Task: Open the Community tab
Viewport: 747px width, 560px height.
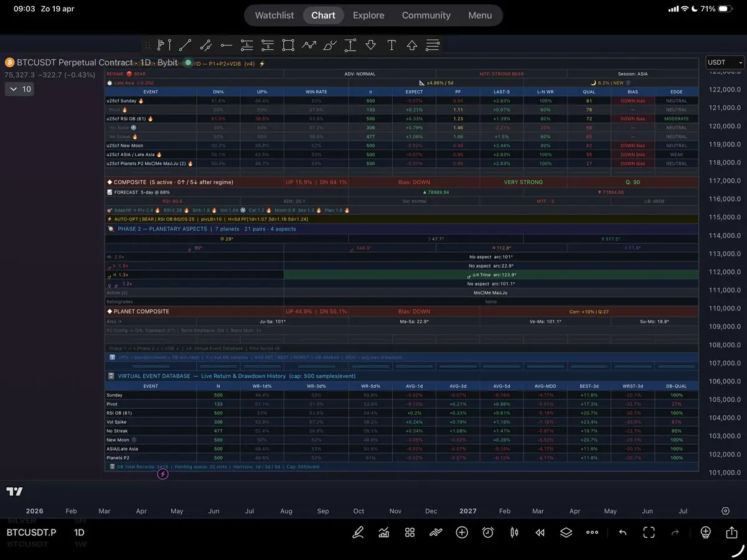Action: [426, 15]
